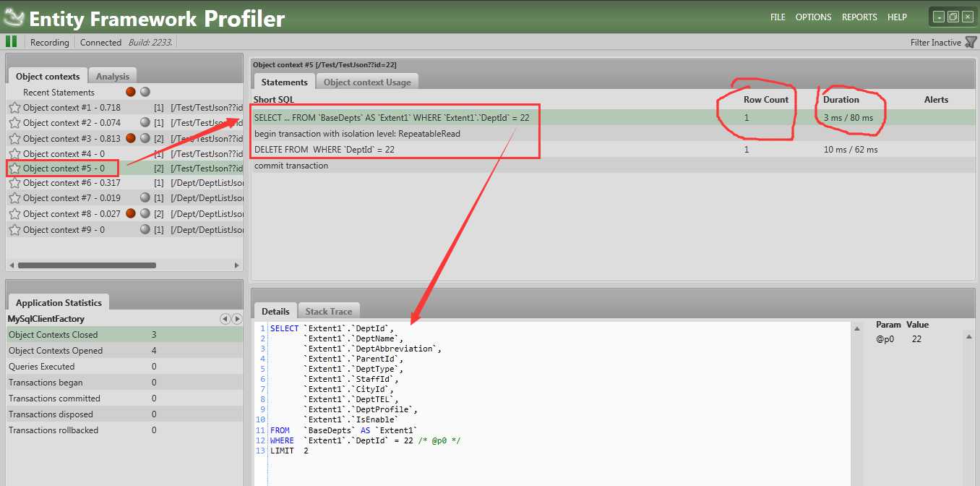Click the Recording status label
980x486 pixels.
[50, 43]
